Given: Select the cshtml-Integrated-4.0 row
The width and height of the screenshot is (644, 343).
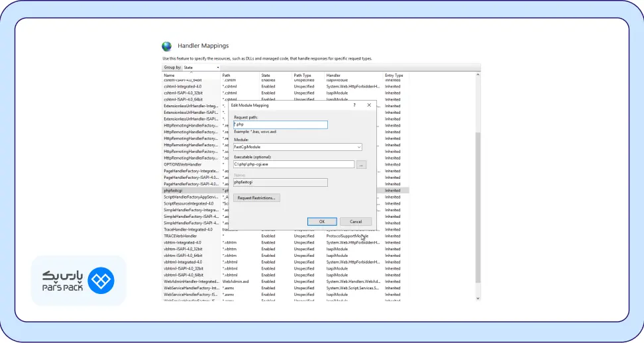Looking at the screenshot, I should pos(286,87).
